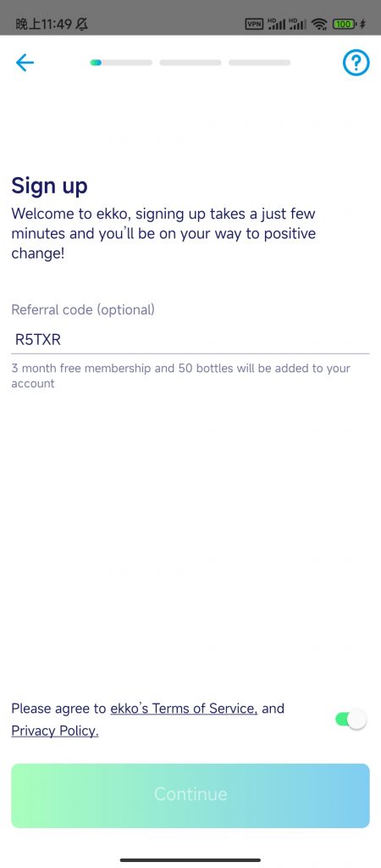Tap the first HD cellular signal icon

[x=276, y=24]
